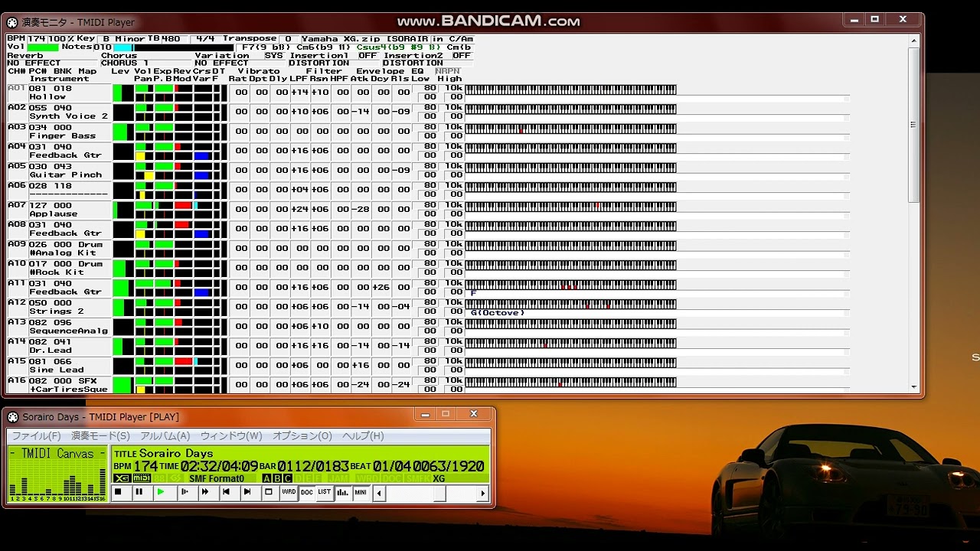Open the level meter bar-graph button

click(x=342, y=493)
